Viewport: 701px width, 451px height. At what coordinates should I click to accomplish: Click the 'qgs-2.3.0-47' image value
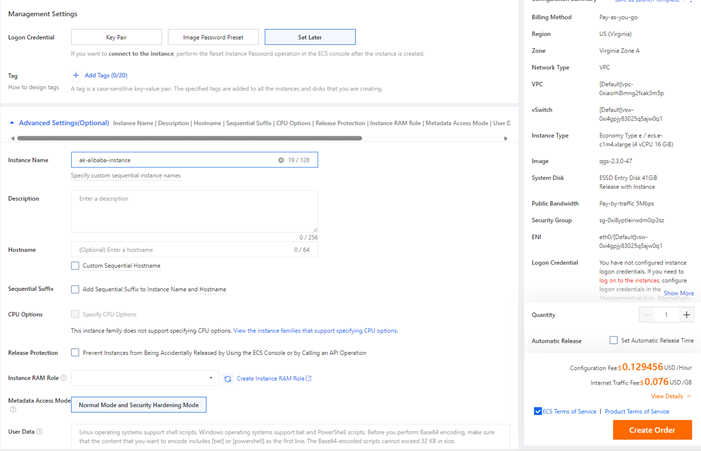(616, 161)
